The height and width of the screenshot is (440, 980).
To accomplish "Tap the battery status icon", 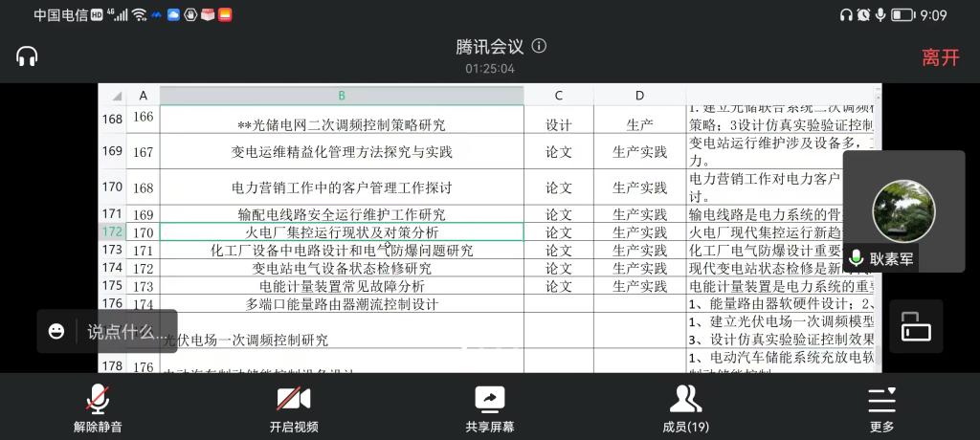I will tap(902, 15).
